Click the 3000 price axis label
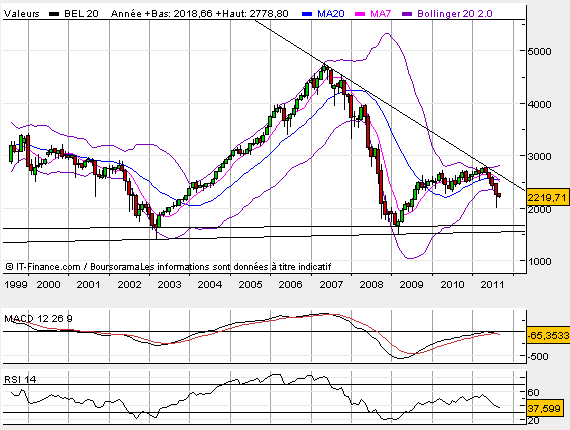570x430 pixels. tap(539, 157)
